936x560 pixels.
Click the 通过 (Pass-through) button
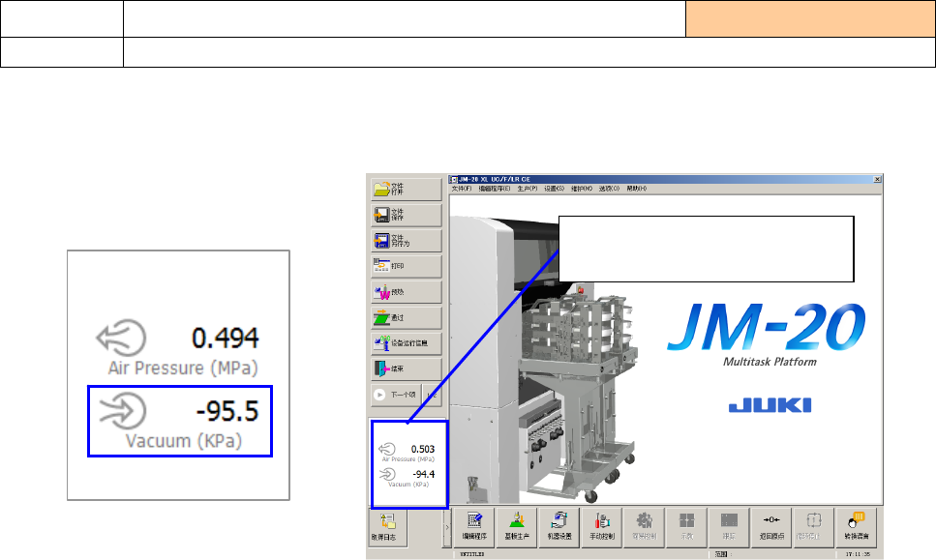click(x=406, y=317)
